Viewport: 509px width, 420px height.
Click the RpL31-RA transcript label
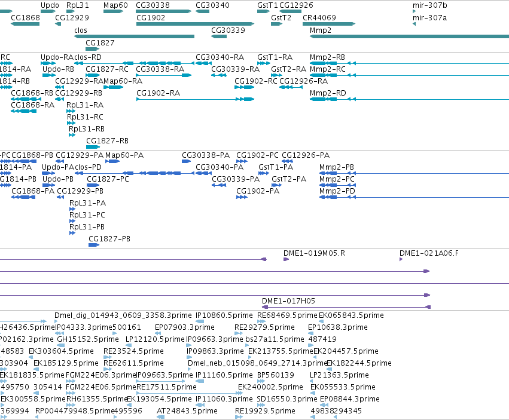coord(85,105)
